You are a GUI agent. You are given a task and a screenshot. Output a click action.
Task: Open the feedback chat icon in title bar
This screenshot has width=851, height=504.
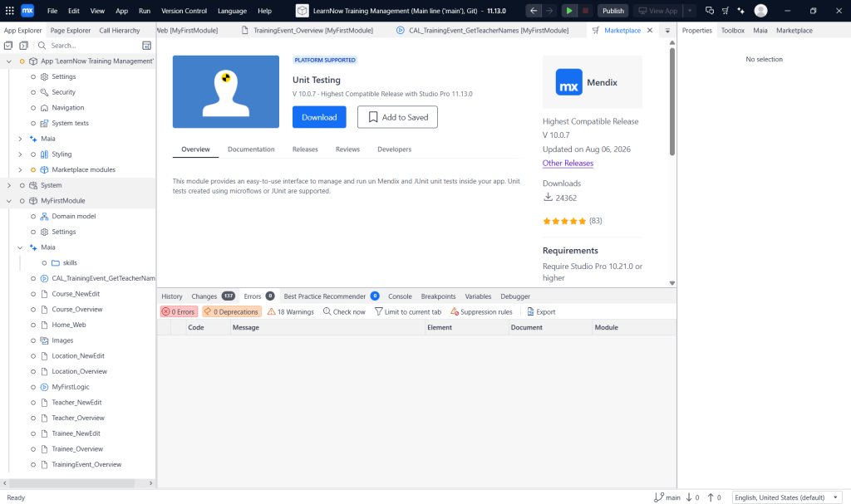click(x=710, y=10)
